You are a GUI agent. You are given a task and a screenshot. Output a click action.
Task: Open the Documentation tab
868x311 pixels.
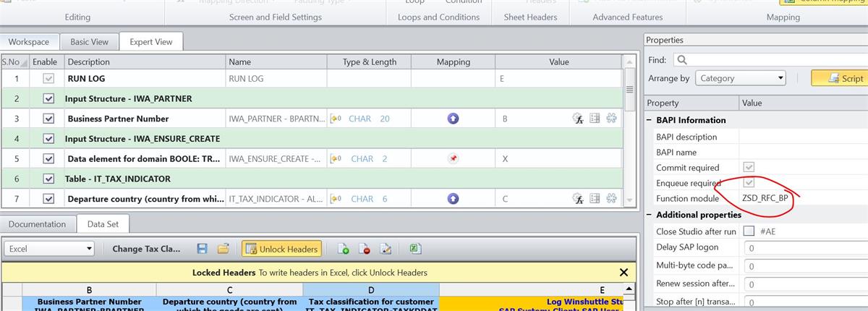pos(37,224)
